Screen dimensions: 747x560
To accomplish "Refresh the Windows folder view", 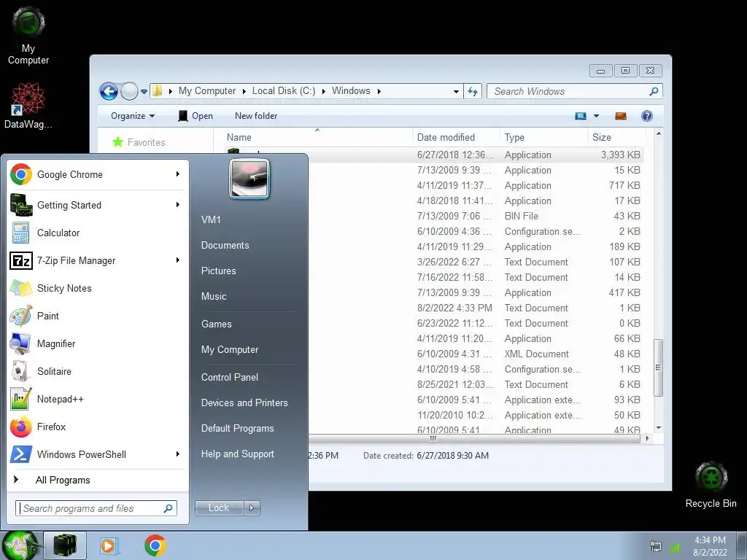I will (x=473, y=91).
